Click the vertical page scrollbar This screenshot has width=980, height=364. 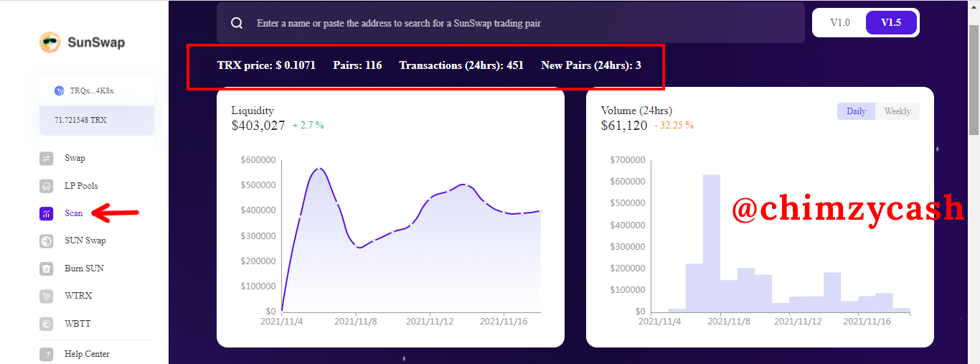coord(974,79)
